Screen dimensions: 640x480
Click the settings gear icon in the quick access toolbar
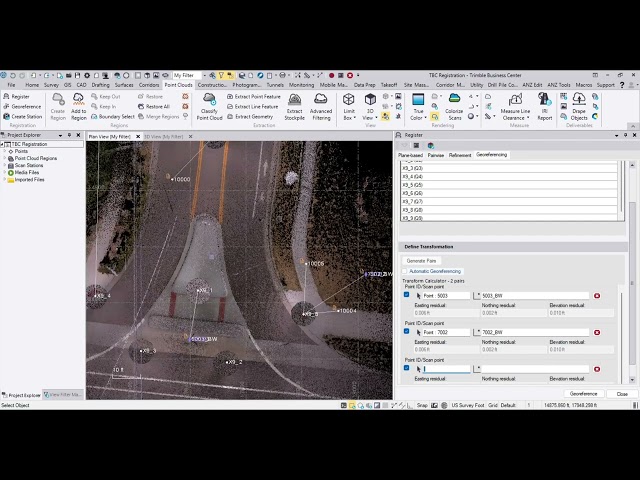(x=87, y=75)
